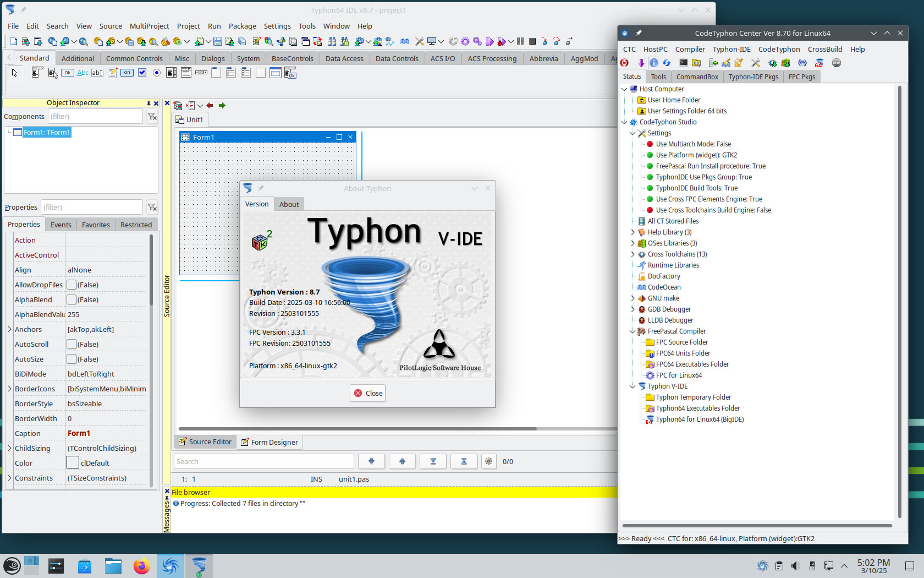Click the crossed tools icon in IDE toolbar

[x=419, y=41]
